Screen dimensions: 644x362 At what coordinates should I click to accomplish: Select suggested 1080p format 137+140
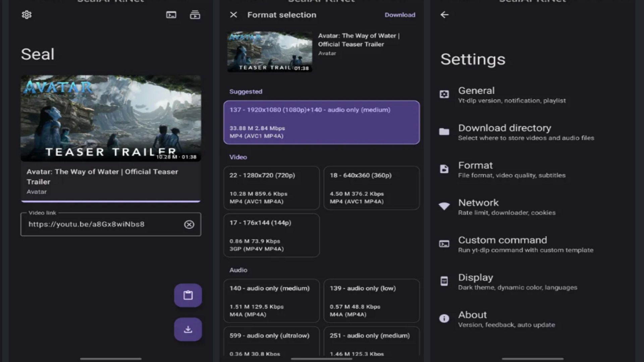[x=321, y=122]
